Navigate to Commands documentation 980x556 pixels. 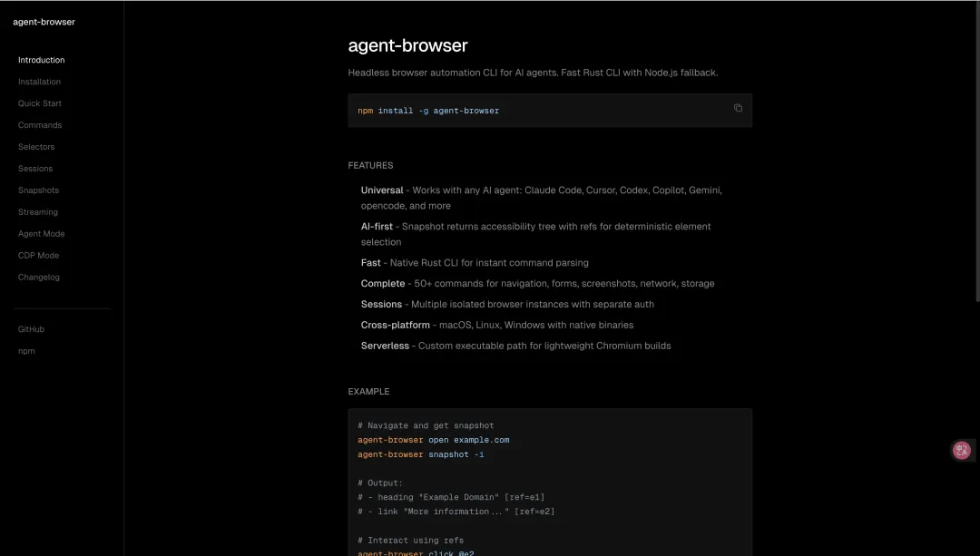coord(40,125)
